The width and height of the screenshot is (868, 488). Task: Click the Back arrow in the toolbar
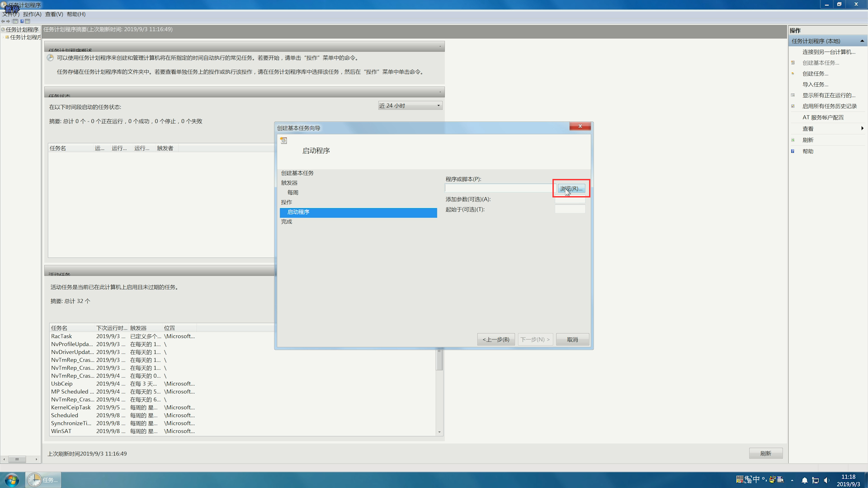3,21
